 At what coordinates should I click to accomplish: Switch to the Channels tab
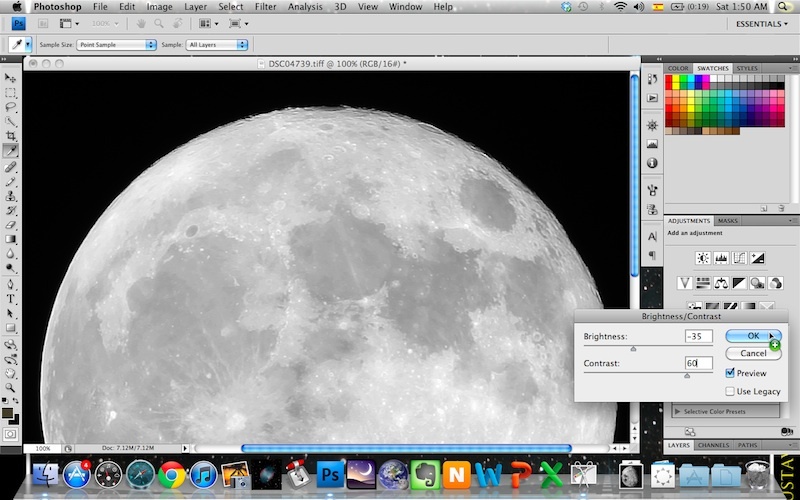[x=713, y=445]
